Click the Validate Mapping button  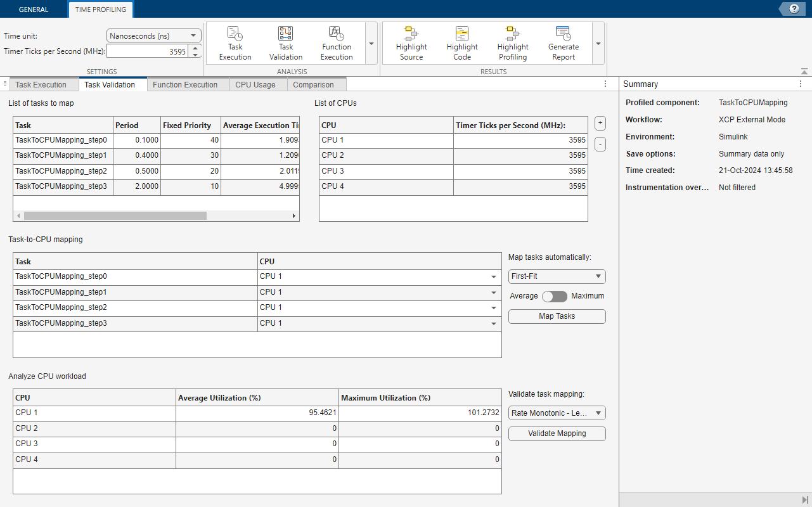pyautogui.click(x=557, y=434)
